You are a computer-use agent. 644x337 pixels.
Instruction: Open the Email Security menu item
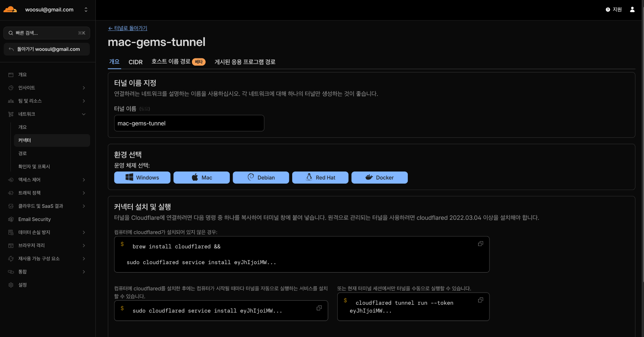[x=47, y=219]
